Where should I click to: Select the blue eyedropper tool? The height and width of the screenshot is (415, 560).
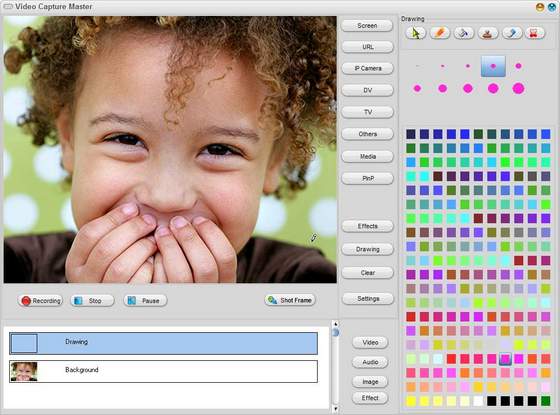coord(512,33)
